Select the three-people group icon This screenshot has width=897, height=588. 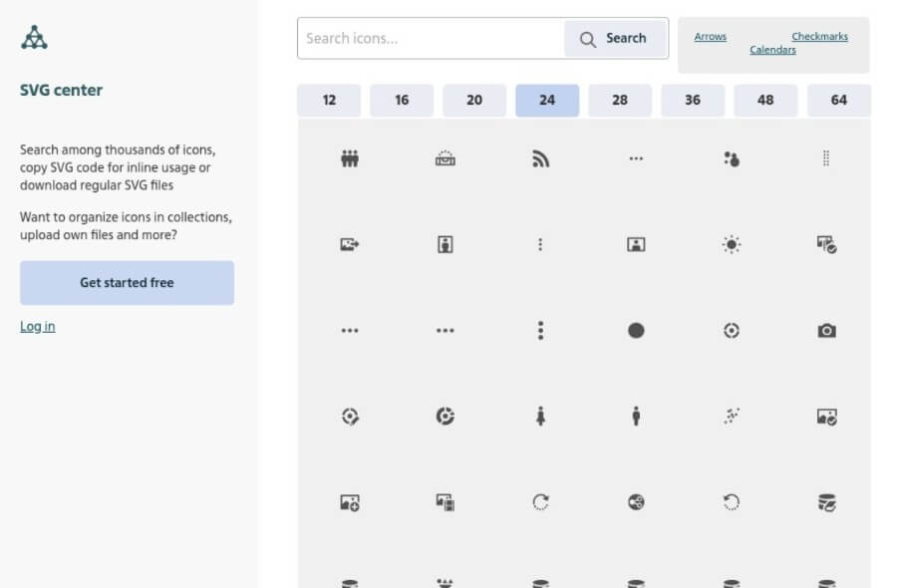tap(350, 158)
